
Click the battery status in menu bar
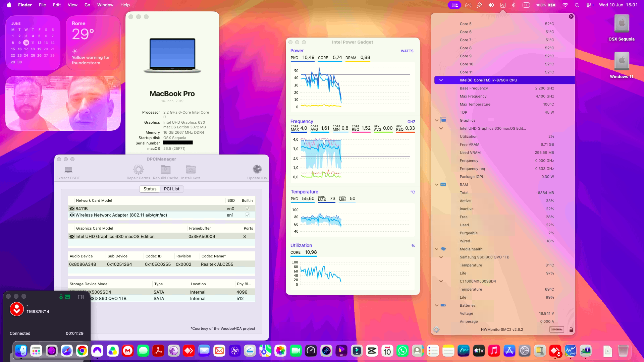(546, 5)
